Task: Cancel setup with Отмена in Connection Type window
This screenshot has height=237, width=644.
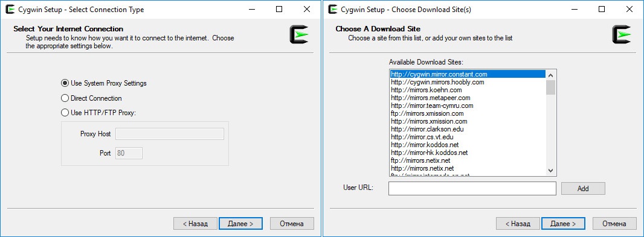Action: 292,224
